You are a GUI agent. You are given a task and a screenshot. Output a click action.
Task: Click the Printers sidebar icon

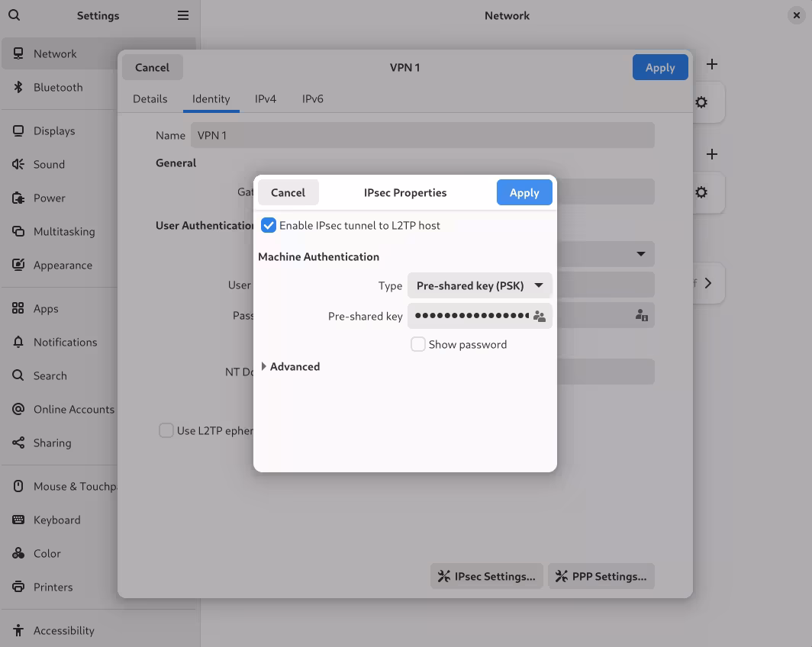pyautogui.click(x=17, y=587)
